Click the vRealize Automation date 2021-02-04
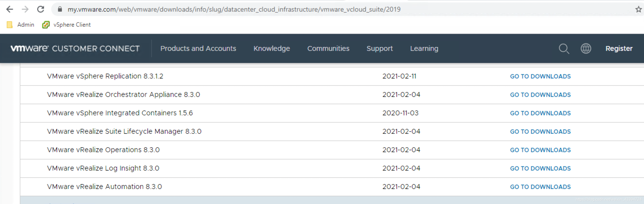The width and height of the screenshot is (644, 204). (x=401, y=187)
